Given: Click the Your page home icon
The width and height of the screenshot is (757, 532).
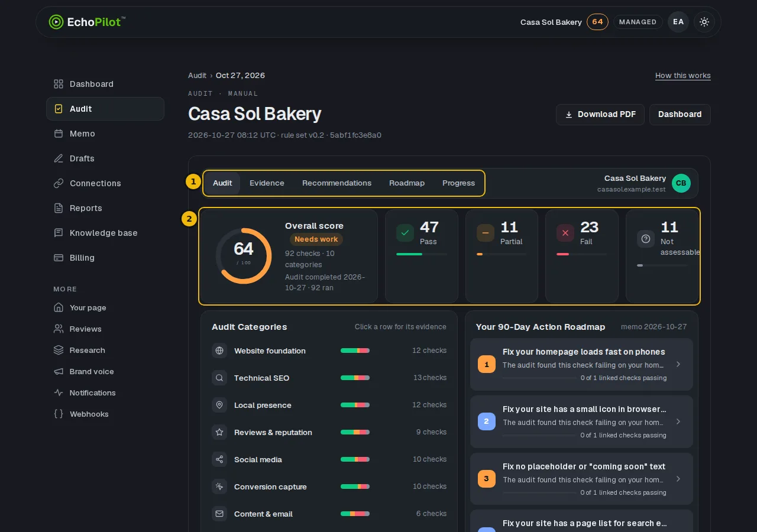Looking at the screenshot, I should 59,307.
